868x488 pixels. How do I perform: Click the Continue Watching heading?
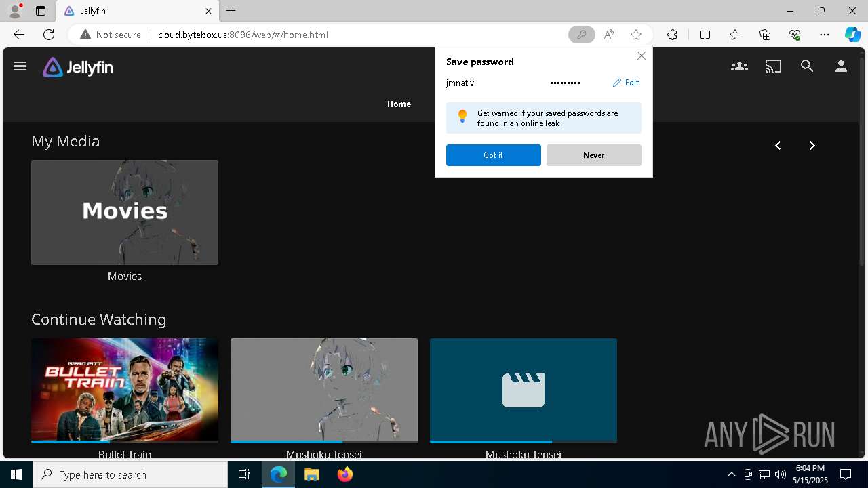99,319
